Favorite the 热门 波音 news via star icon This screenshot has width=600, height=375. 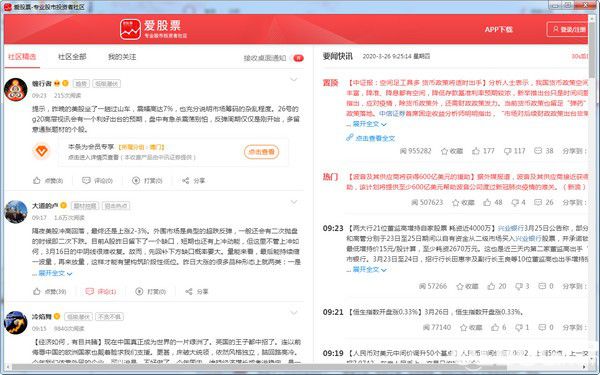455,202
